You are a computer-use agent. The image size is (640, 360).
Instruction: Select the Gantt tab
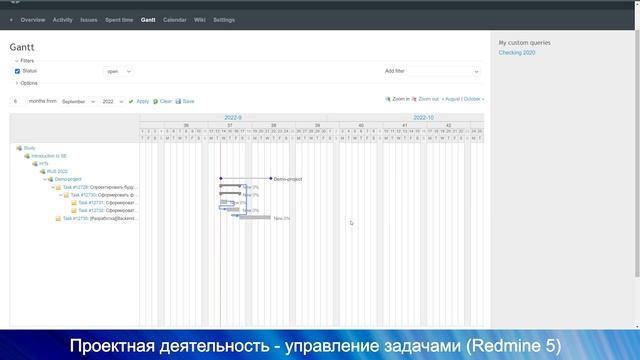[148, 20]
